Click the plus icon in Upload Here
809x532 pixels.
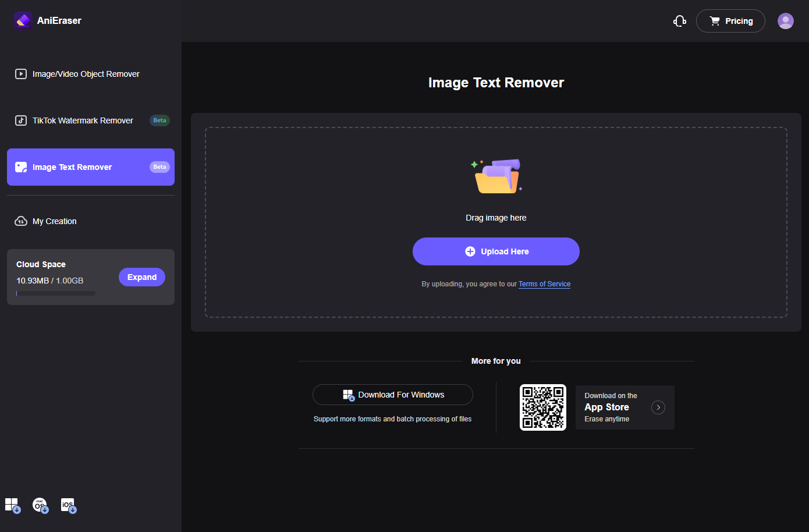tap(470, 251)
